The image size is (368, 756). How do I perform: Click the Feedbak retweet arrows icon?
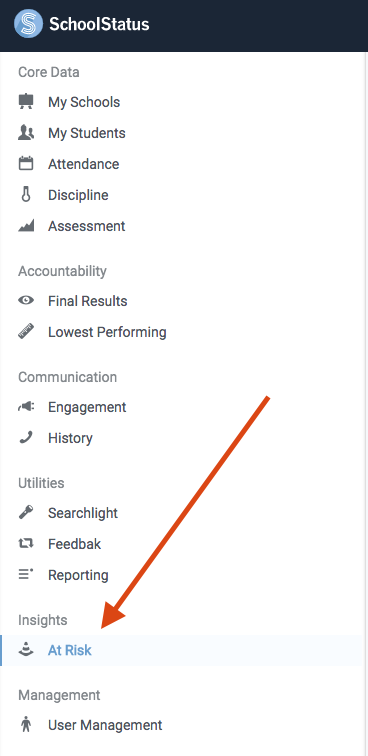(26, 544)
